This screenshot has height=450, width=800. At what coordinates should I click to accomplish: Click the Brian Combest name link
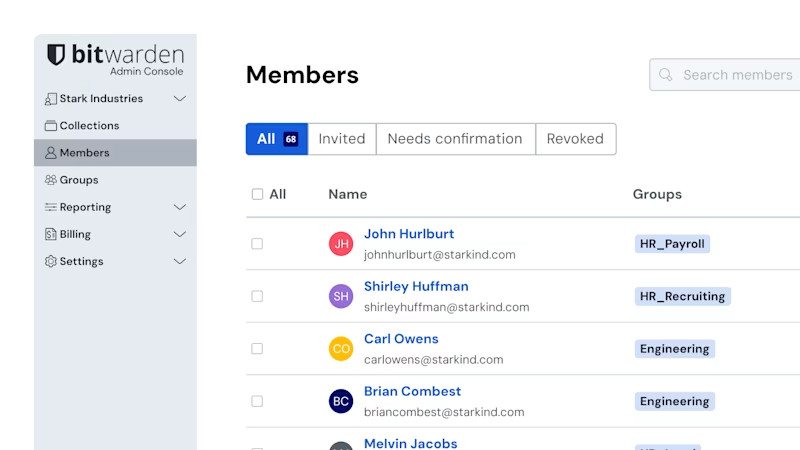(x=412, y=391)
